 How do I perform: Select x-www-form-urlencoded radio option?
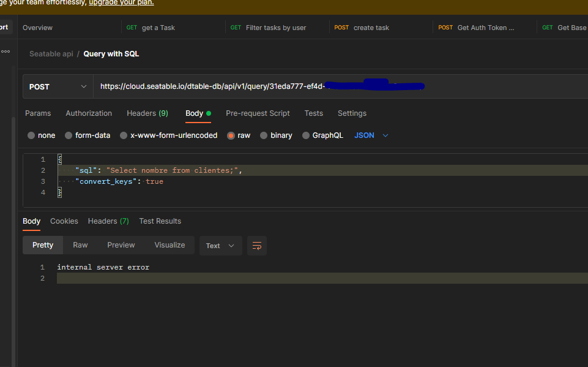(x=124, y=135)
